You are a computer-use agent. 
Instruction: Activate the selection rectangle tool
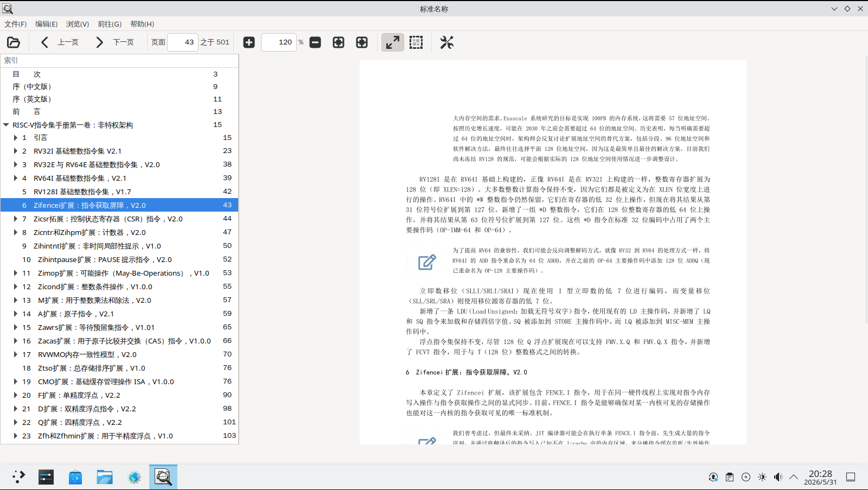(416, 42)
